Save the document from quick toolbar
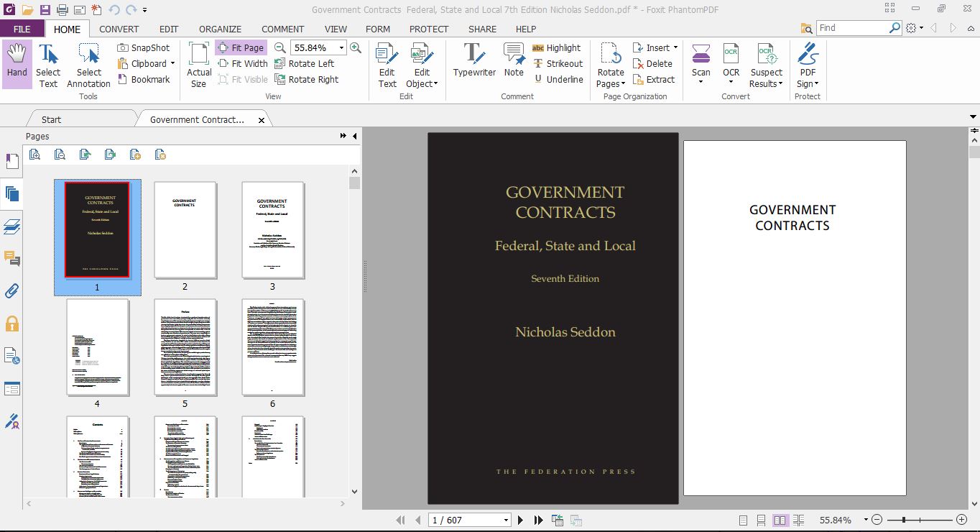Screen dimensions: 980x532 (45, 9)
